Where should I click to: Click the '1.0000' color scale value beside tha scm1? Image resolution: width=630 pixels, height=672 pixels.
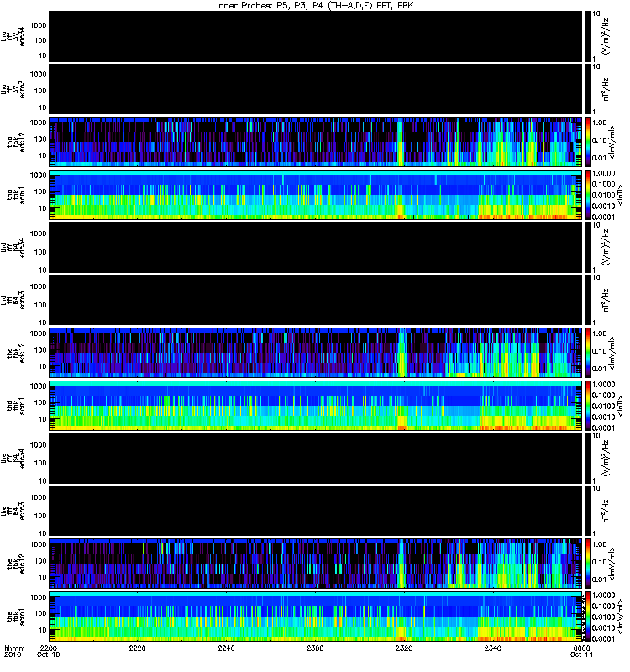coord(603,174)
